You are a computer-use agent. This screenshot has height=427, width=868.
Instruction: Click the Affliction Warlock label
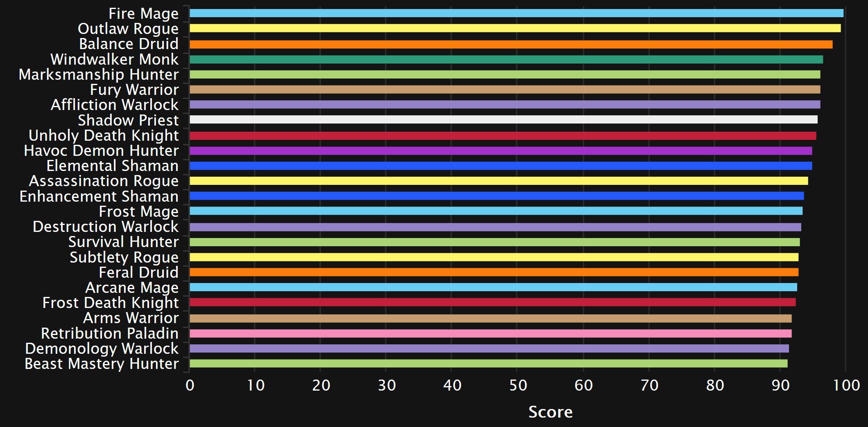(115, 105)
